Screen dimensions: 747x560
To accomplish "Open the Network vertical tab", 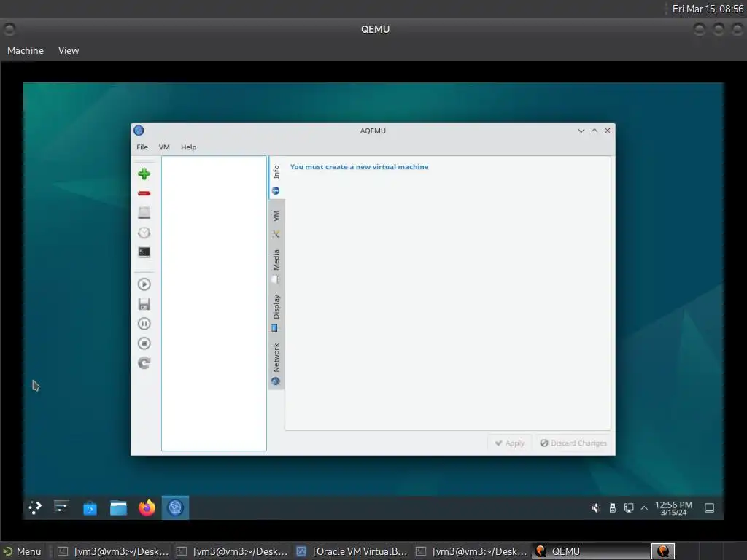I will click(x=276, y=364).
